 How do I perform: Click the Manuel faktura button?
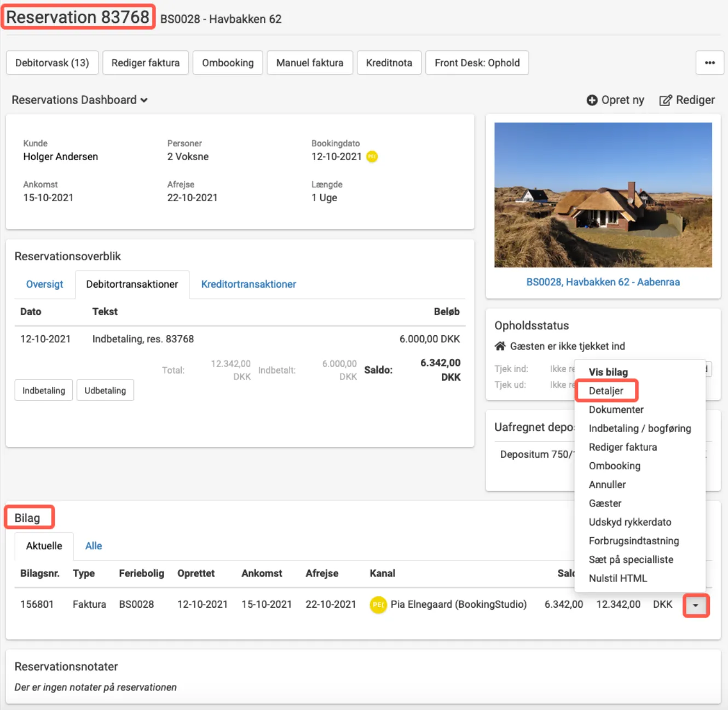click(x=310, y=62)
